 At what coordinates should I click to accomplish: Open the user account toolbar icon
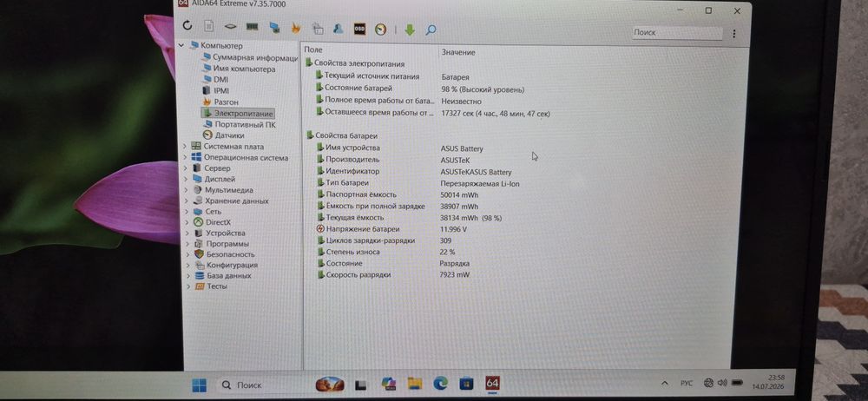pos(338,29)
